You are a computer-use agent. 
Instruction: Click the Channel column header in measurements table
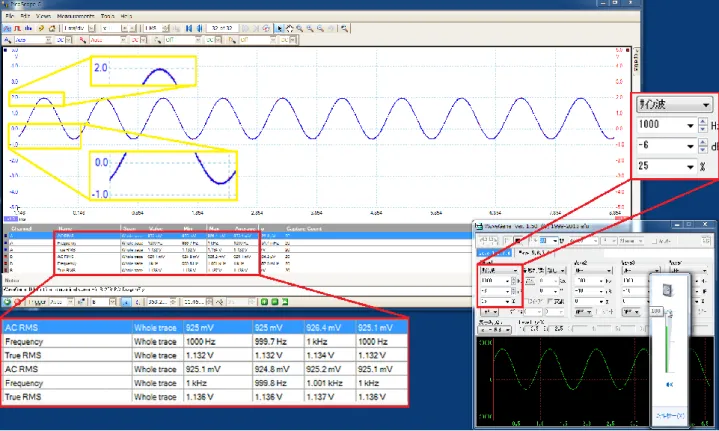point(21,228)
